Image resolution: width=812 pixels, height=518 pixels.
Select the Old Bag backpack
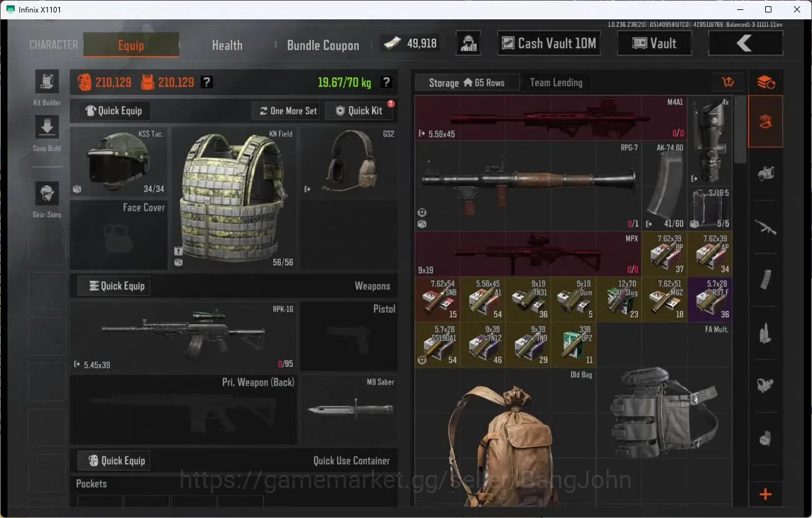[x=506, y=437]
